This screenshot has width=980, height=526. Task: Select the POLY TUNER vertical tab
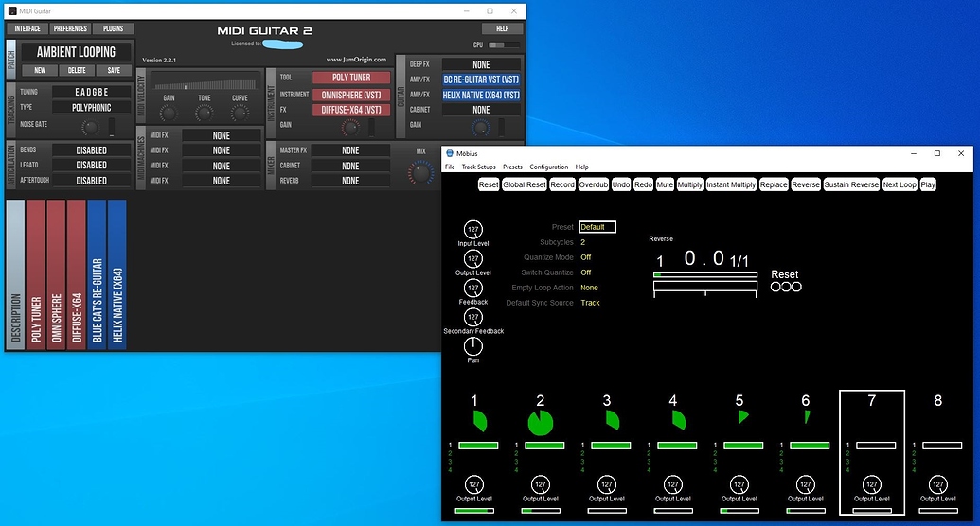[x=36, y=275]
